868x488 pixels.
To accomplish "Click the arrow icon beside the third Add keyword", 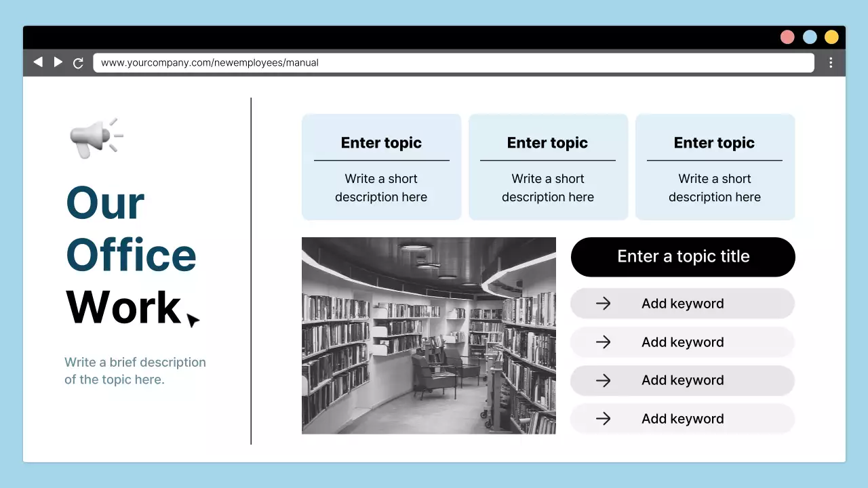I will pos(603,380).
